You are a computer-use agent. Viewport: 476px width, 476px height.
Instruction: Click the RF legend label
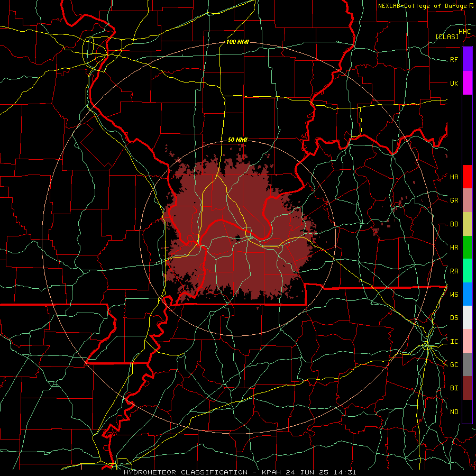[454, 59]
